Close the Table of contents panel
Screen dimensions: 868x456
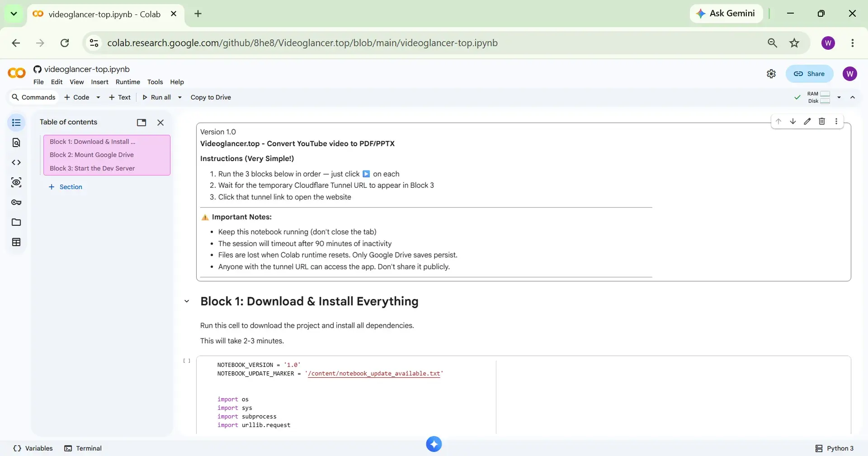point(160,123)
